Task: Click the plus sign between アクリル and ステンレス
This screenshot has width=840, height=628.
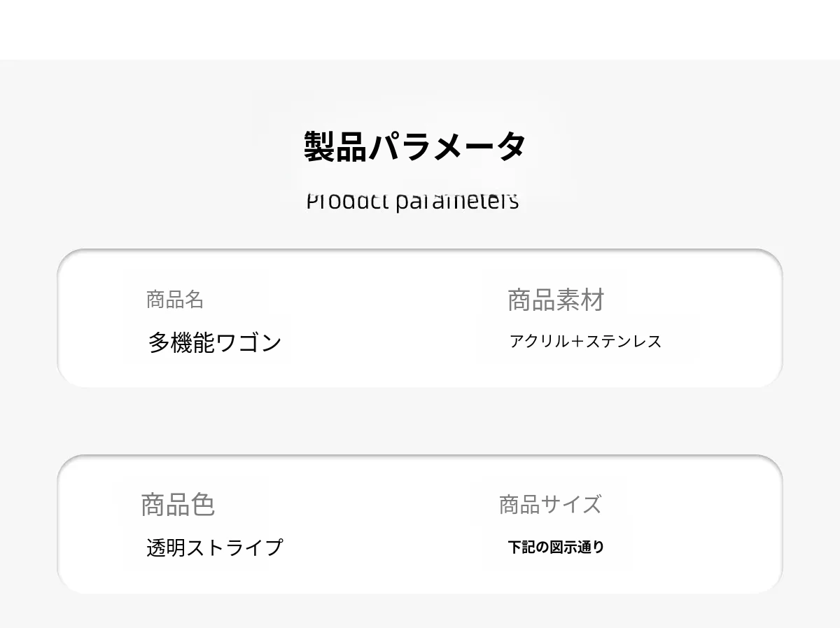Action: (x=577, y=342)
